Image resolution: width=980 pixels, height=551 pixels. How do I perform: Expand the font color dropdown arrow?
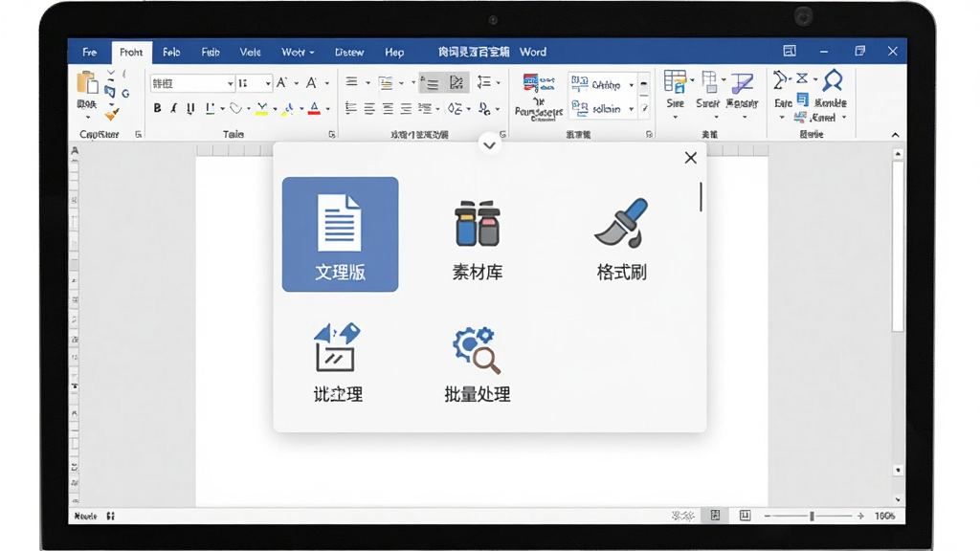point(328,109)
